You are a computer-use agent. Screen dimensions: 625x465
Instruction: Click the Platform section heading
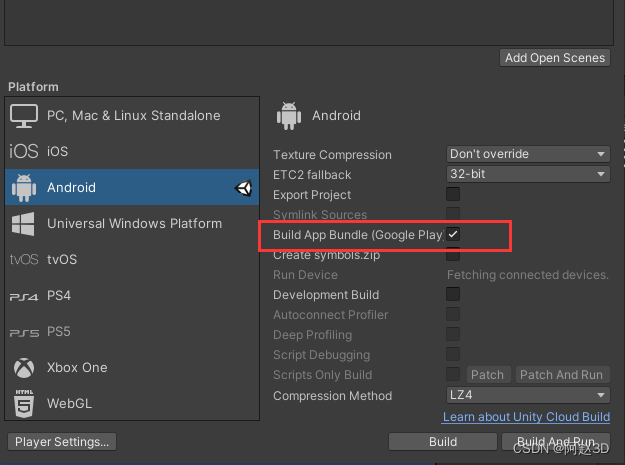[33, 86]
